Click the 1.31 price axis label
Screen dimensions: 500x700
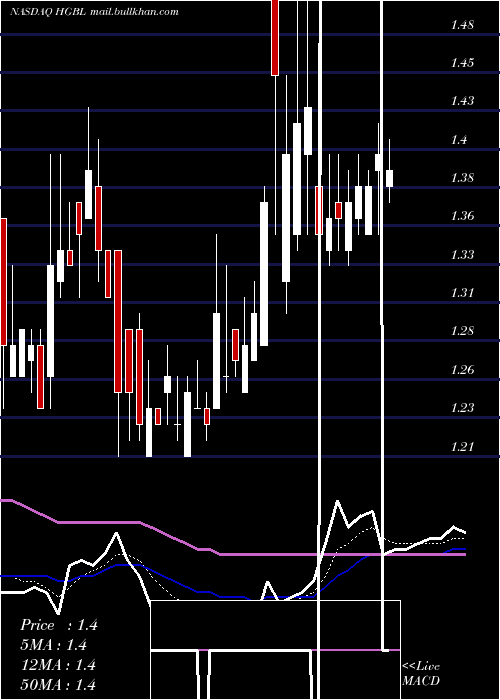[x=462, y=293]
